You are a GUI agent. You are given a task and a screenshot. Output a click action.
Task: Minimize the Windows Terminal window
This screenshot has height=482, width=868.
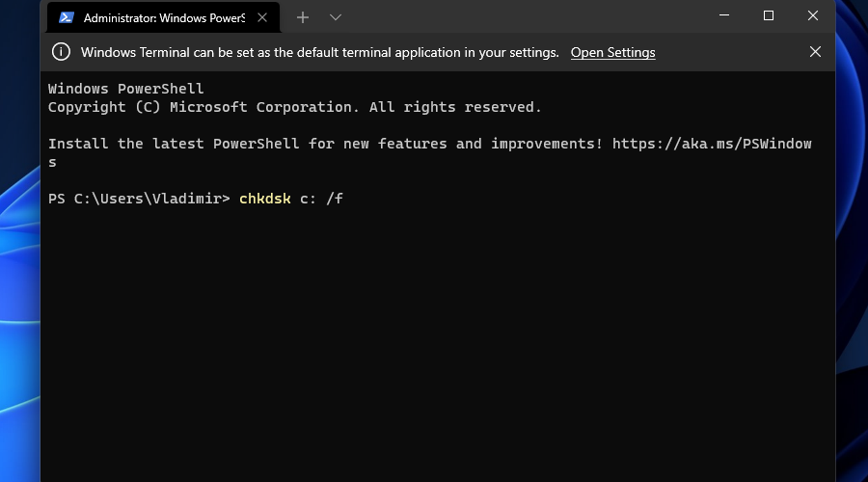[x=724, y=15]
